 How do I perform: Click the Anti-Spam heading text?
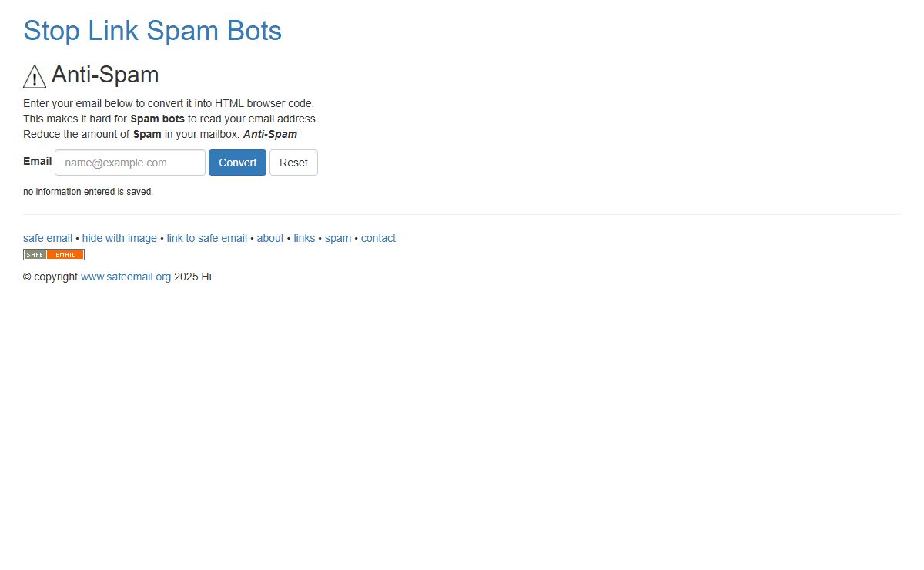(105, 75)
